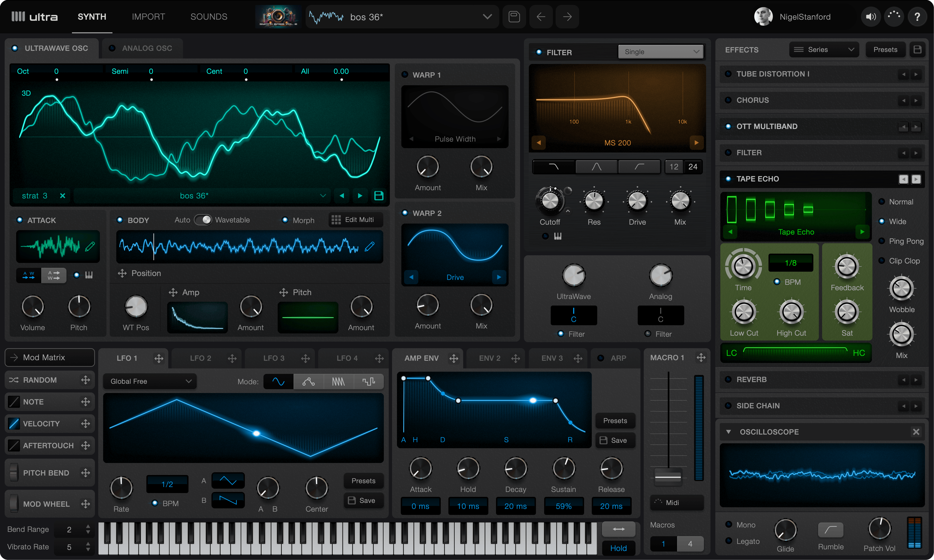Viewport: 934px width, 560px height.
Task: Switch to the ANALOG OSC tab
Action: [x=147, y=48]
